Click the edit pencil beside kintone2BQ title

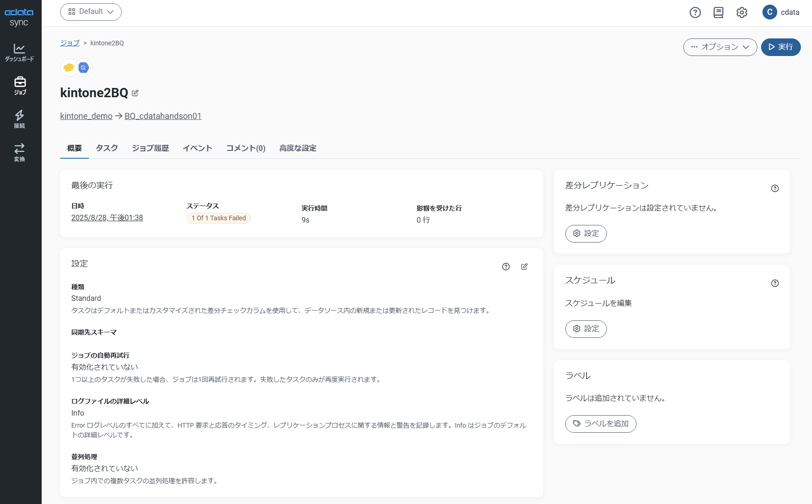tap(135, 93)
